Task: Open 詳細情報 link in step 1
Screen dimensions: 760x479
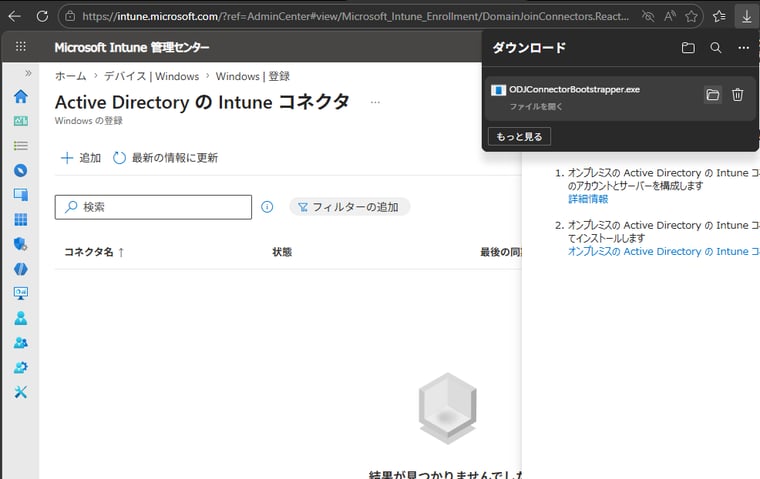Action: pyautogui.click(x=588, y=199)
